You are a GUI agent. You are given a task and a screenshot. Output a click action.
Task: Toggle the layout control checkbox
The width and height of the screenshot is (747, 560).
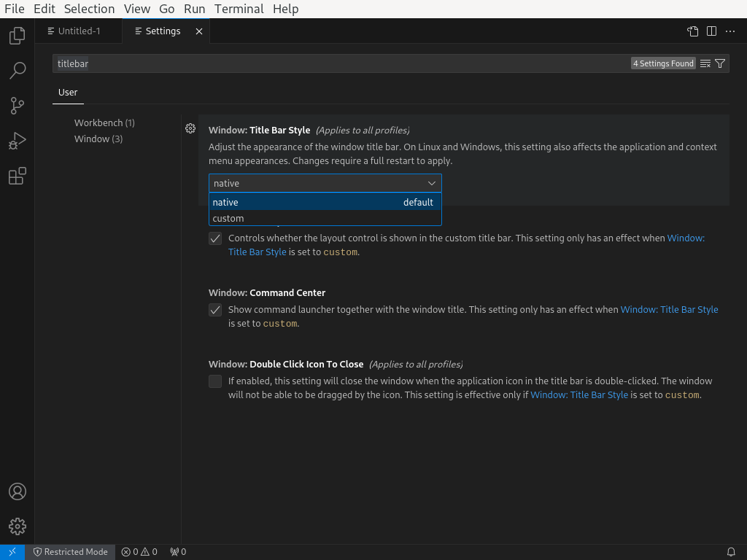[x=215, y=238]
